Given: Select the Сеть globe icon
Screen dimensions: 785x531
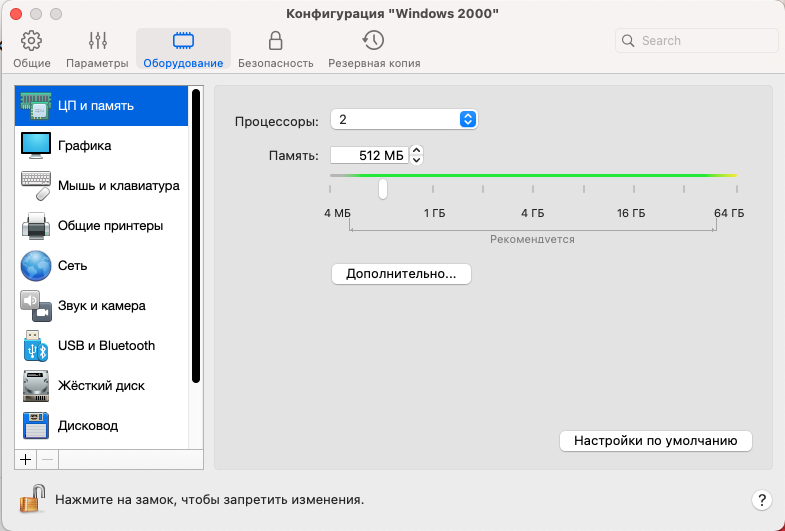Looking at the screenshot, I should click(x=36, y=266).
